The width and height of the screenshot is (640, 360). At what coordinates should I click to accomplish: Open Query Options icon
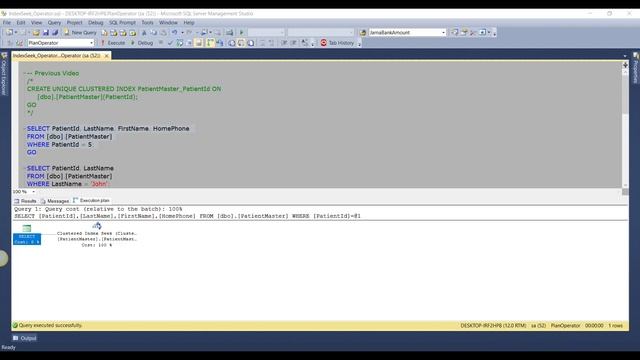coord(189,43)
